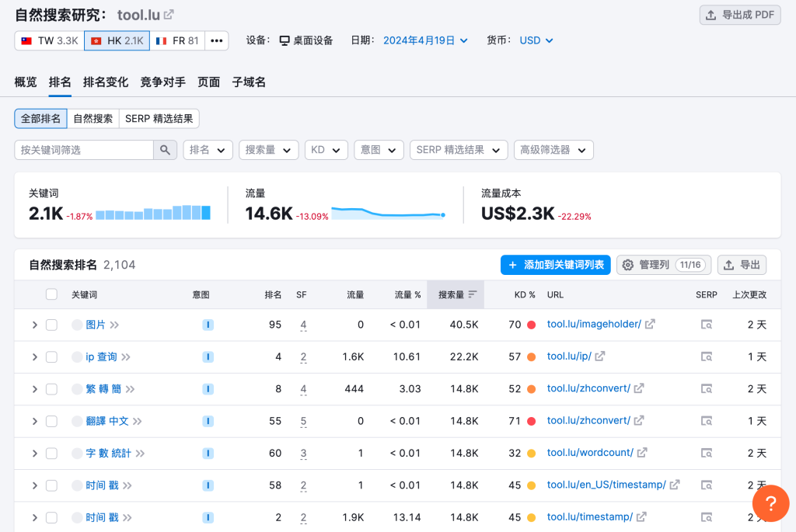Click double-arrow icon next to 字 數 統計
Image resolution: width=796 pixels, height=532 pixels.
(140, 454)
